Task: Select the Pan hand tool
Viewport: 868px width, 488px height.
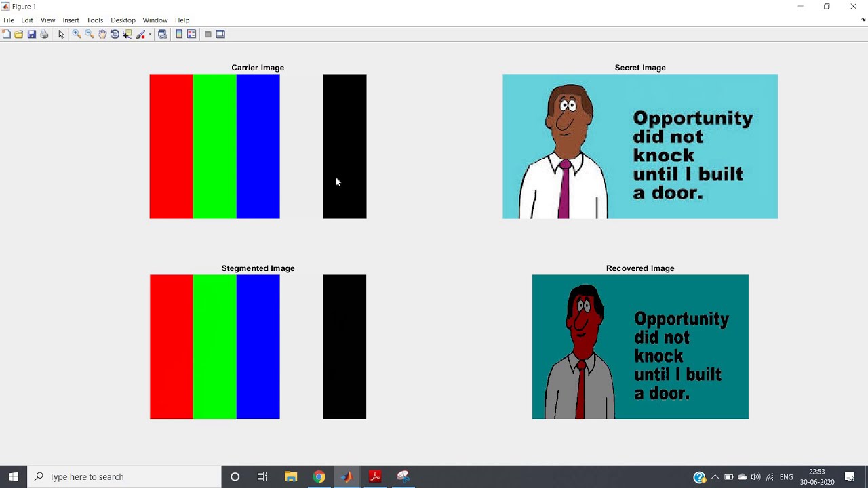Action: (102, 34)
